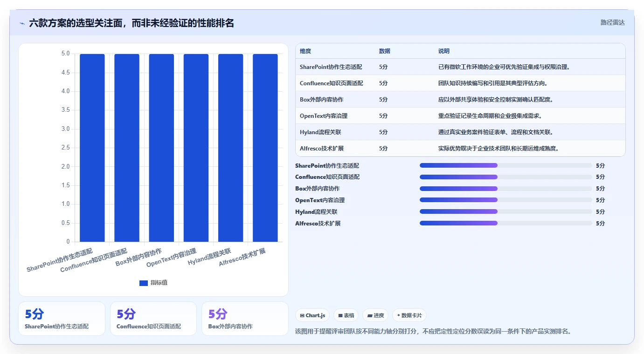This screenshot has height=354, width=644.
Task: Click the 5分 value in the Hyland流程关联 table row
Action: [x=383, y=132]
